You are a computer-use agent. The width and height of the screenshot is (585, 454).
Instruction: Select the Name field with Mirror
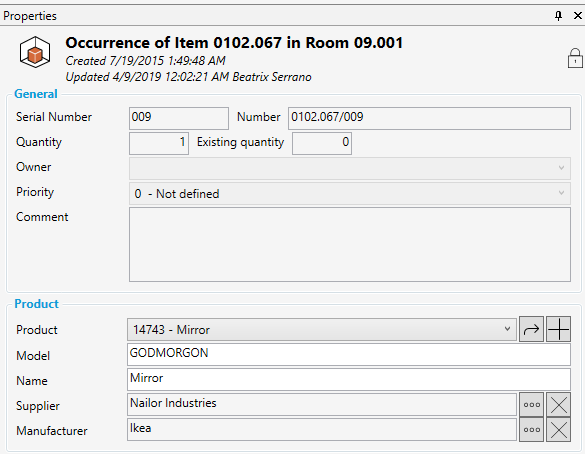(x=349, y=379)
